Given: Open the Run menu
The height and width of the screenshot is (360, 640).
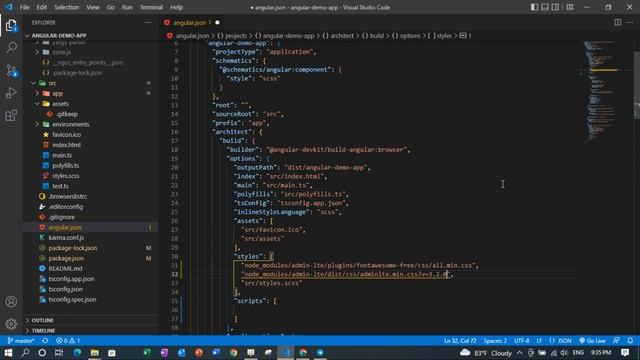Looking at the screenshot, I should [127, 7].
